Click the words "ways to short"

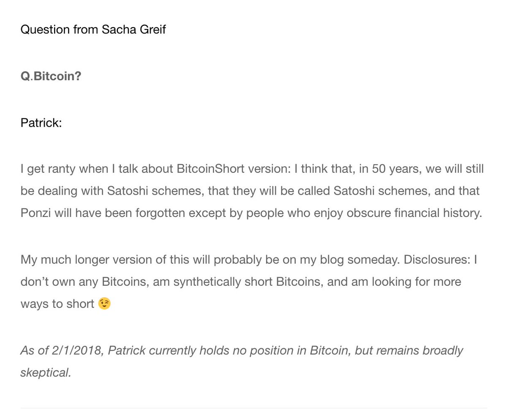(57, 304)
